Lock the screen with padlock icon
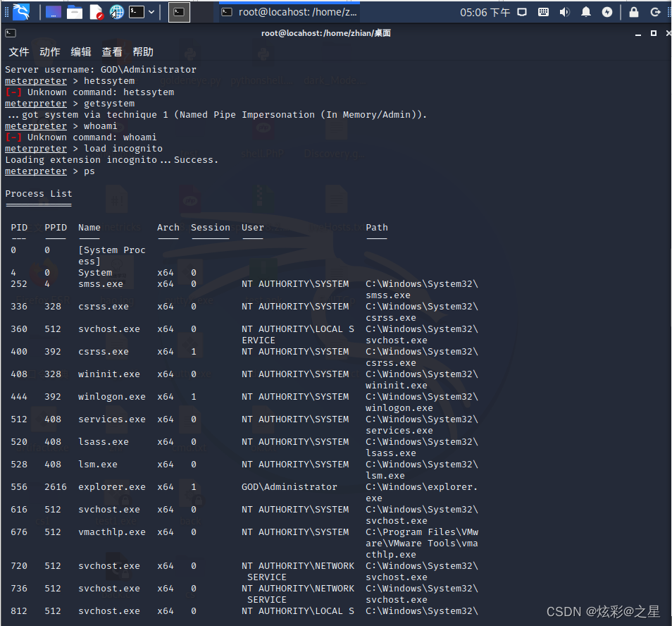 tap(633, 12)
